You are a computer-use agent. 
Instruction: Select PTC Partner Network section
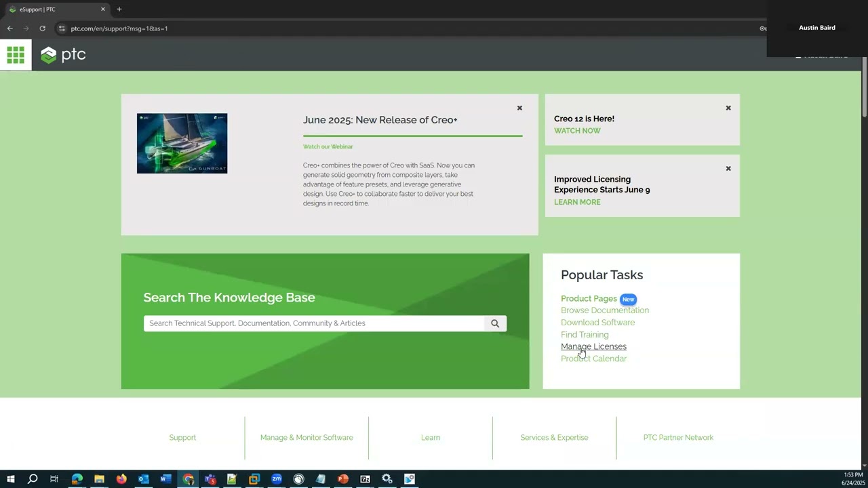[678, 438]
